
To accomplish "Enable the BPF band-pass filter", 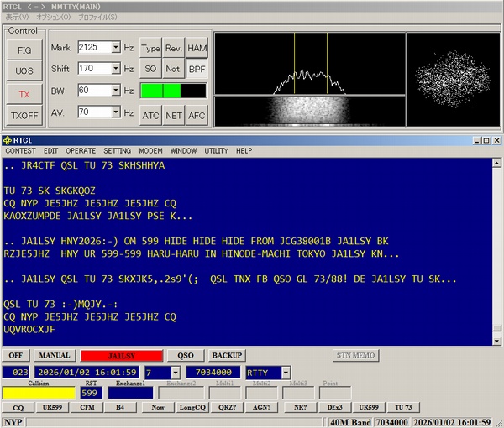I will [197, 69].
